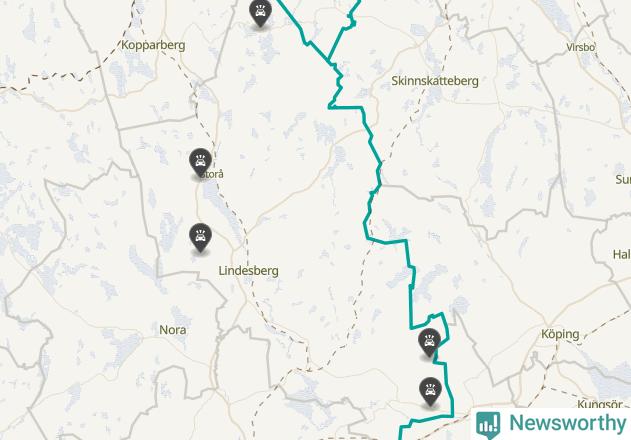Select the Storå town label text
Viewport: 631px width, 440px height.
coord(213,174)
